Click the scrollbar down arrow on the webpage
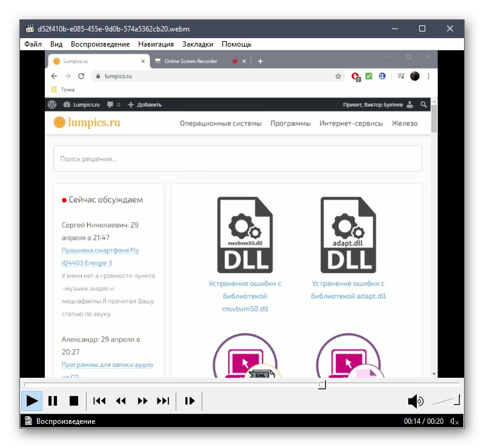The image size is (484, 448). click(x=434, y=374)
